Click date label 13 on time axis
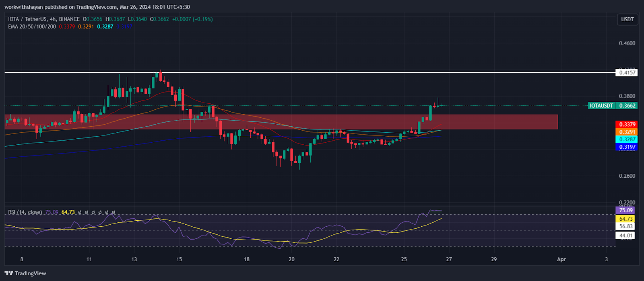 (134, 259)
